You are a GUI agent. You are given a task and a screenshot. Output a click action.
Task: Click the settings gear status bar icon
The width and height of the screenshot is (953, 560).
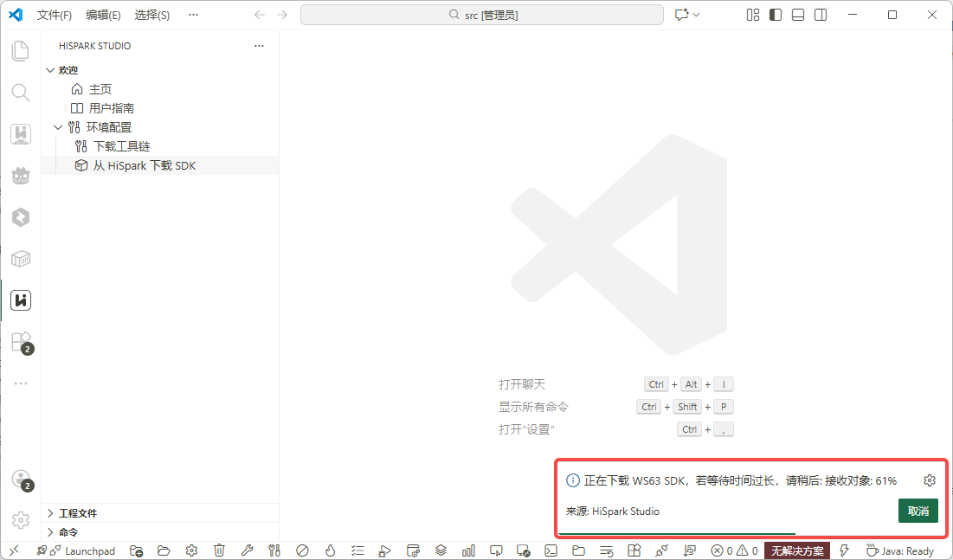tap(191, 550)
